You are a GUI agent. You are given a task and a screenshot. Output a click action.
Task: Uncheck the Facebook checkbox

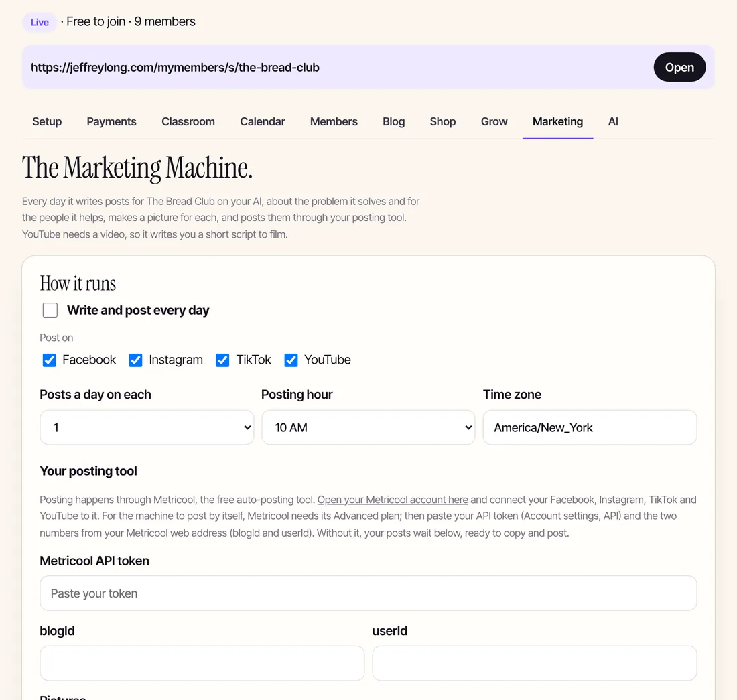click(50, 360)
